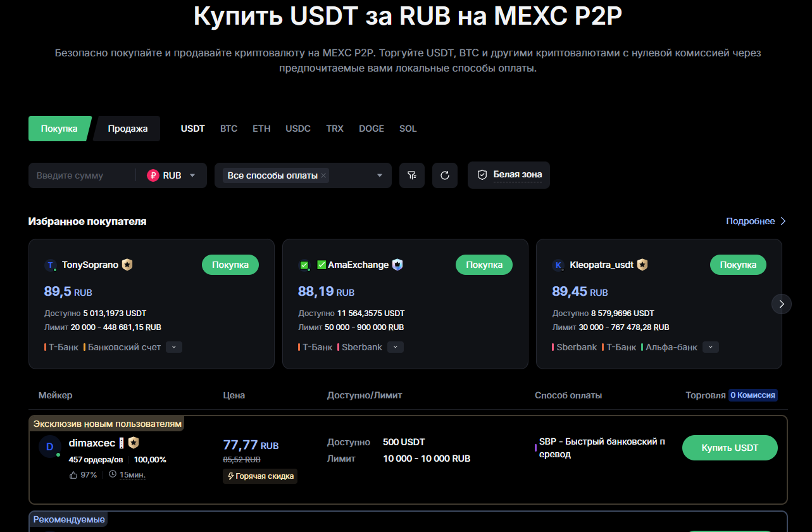Click Kleopatra_usdt's round avatar icon
The height and width of the screenshot is (532, 812).
click(558, 265)
